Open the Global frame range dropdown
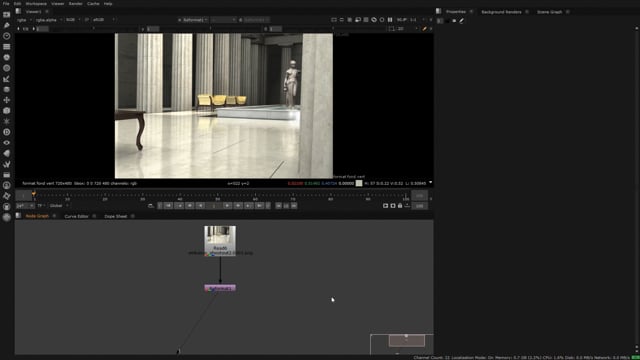Image resolution: width=640 pixels, height=360 pixels. (59, 206)
